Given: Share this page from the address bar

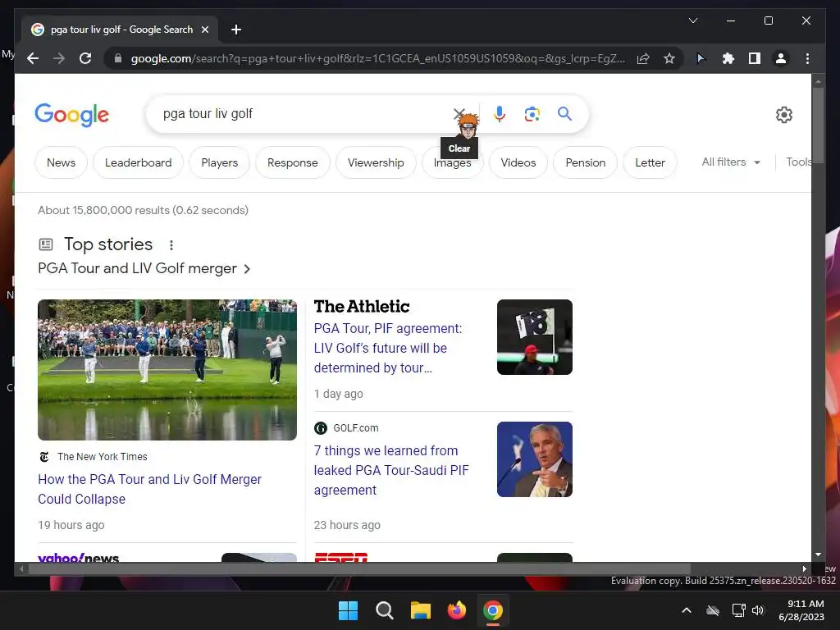Looking at the screenshot, I should pos(643,58).
